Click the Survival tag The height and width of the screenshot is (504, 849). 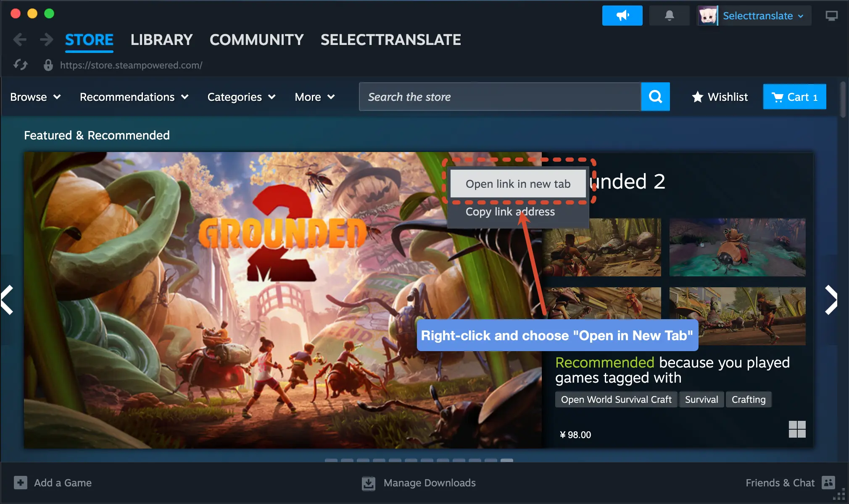point(701,399)
